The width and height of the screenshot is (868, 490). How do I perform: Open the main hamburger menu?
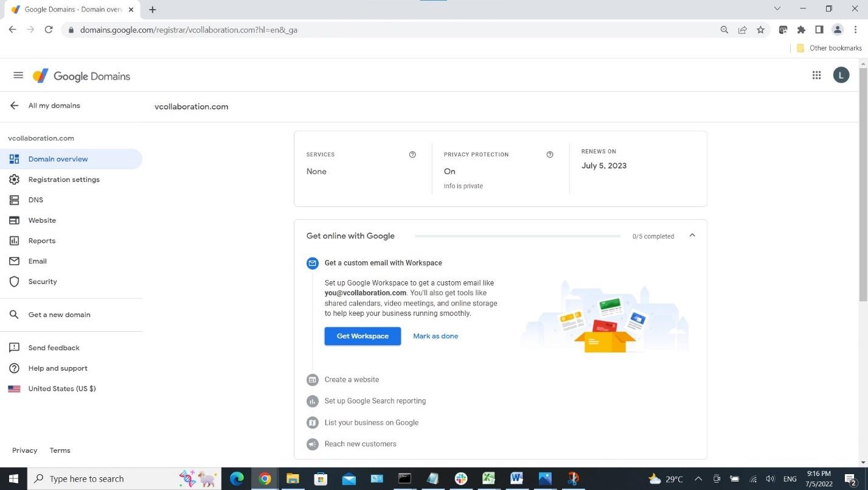18,75
